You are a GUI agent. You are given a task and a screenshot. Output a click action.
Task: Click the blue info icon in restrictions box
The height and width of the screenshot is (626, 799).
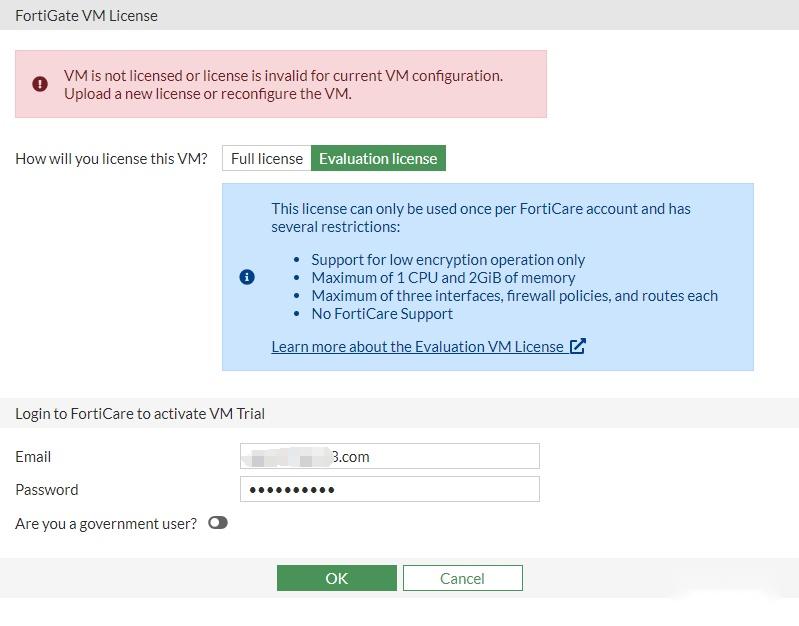coord(247,277)
